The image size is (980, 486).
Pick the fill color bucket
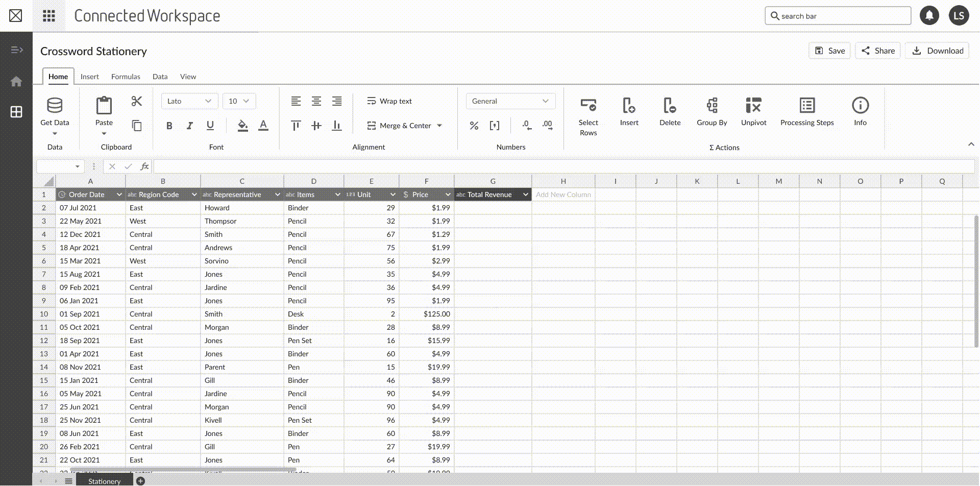242,126
